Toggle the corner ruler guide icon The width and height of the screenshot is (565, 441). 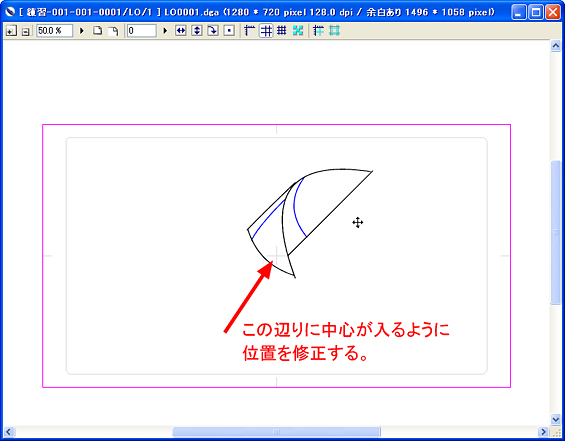(249, 31)
